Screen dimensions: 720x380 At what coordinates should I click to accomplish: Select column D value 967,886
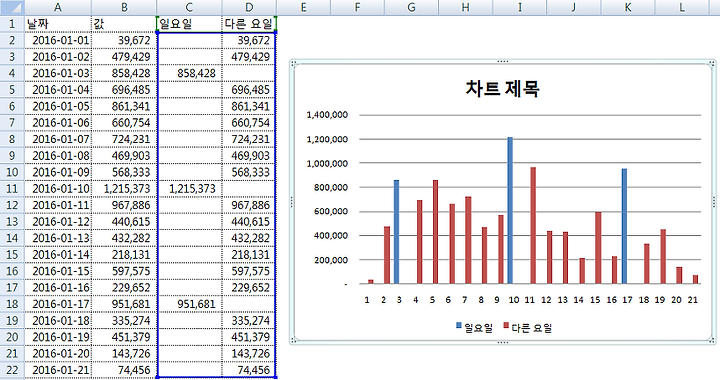[x=249, y=205]
